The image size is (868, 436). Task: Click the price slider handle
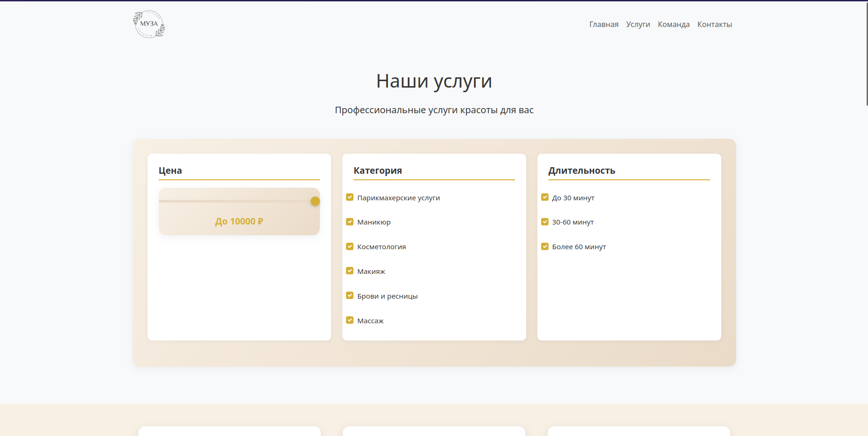(x=315, y=201)
